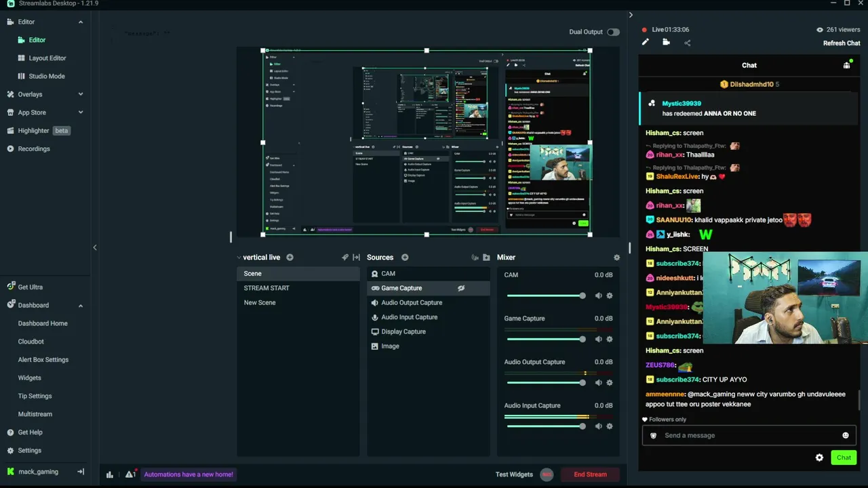This screenshot has height=488, width=868.
Task: Open the Widgets page in Dashboard
Action: [29, 378]
